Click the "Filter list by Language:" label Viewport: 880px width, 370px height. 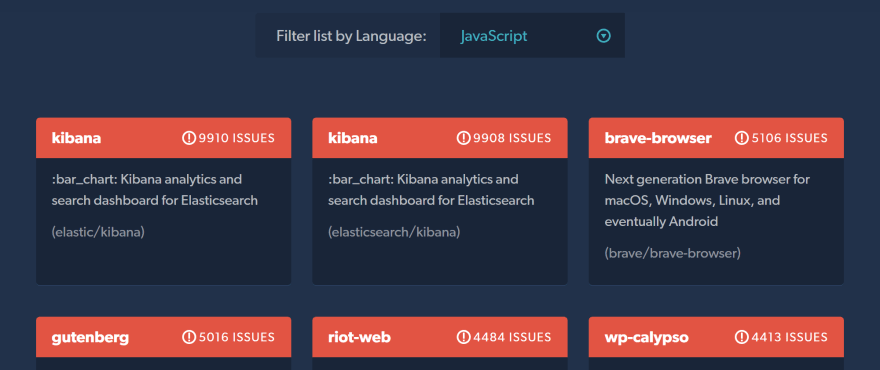click(x=351, y=36)
